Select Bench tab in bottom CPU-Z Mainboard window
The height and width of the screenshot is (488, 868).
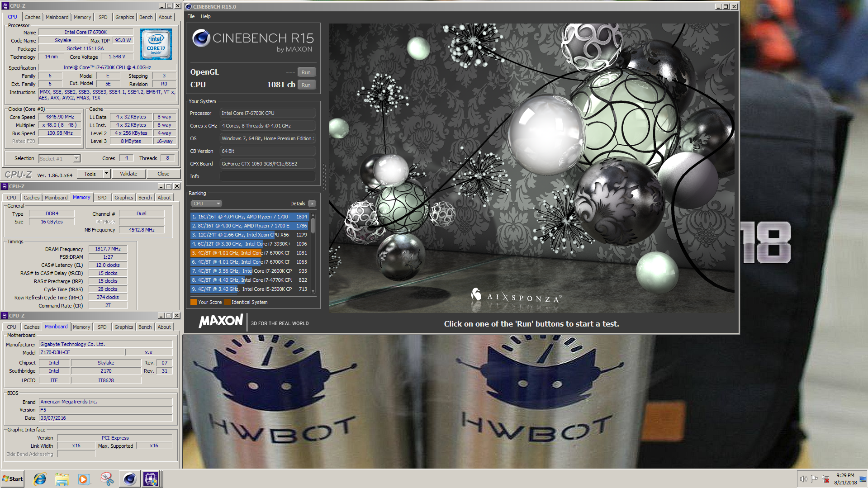coord(145,327)
